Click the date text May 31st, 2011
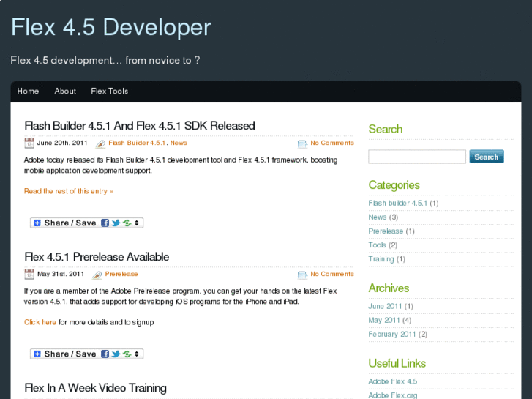532x399 pixels. (61, 274)
